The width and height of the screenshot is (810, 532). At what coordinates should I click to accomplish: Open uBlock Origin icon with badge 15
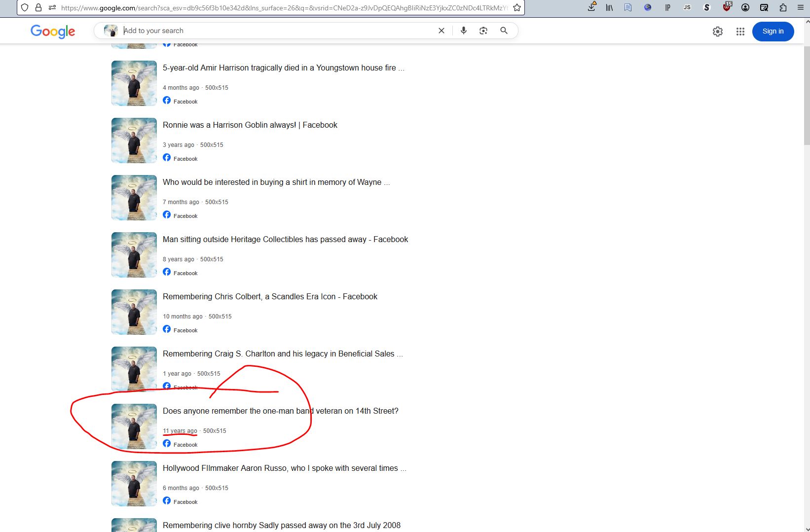click(x=727, y=7)
